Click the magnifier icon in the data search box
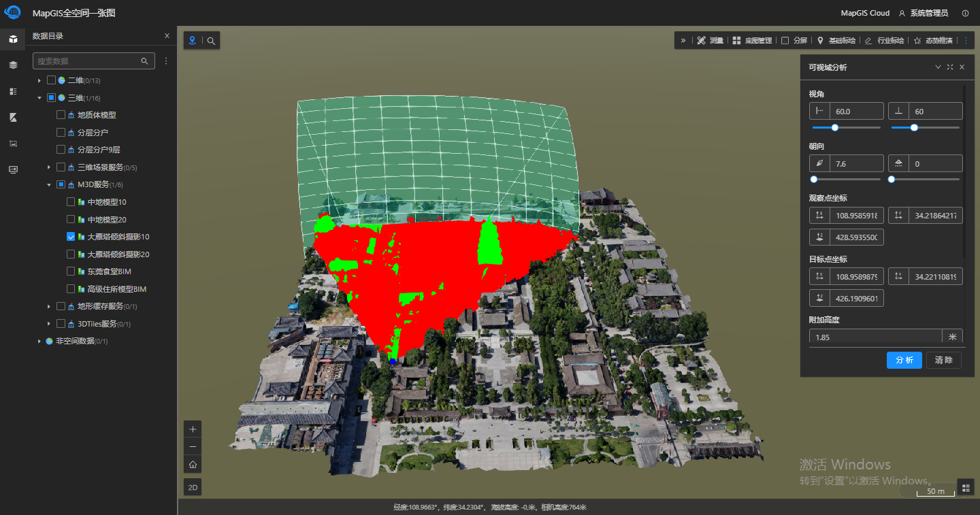The image size is (980, 515). [144, 61]
